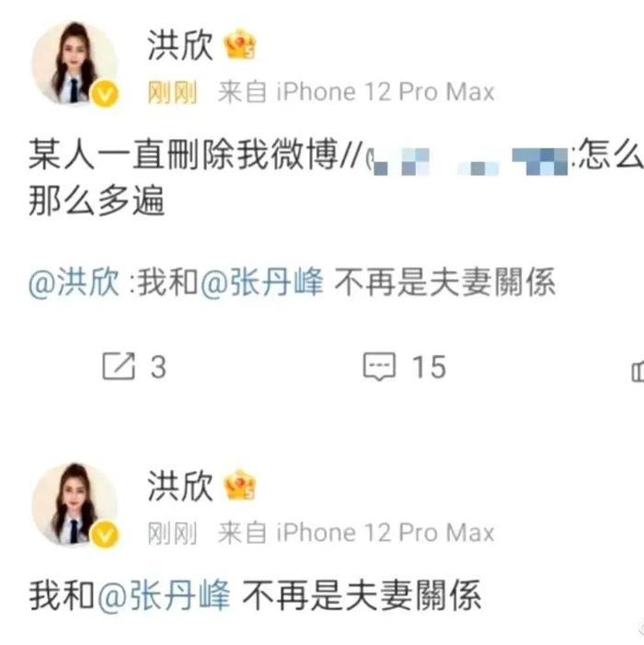644x645 pixels.
Task: Click the crown member badge in second post
Action: tap(240, 485)
